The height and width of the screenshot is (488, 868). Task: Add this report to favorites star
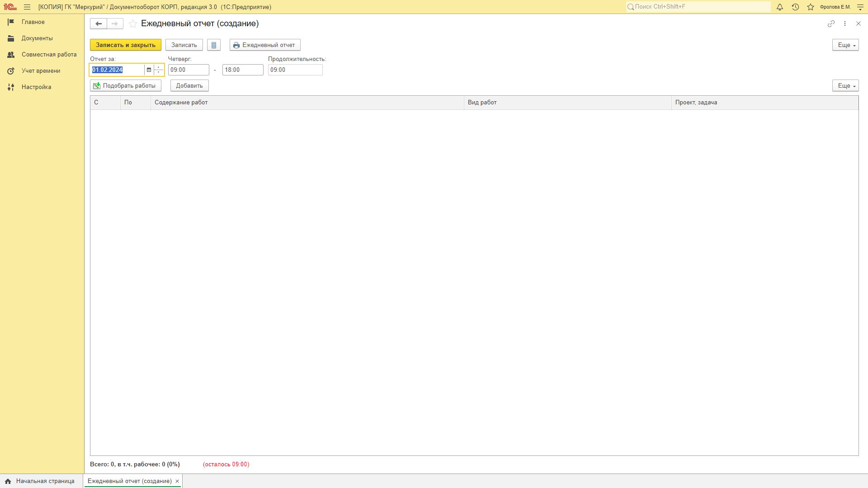point(133,24)
